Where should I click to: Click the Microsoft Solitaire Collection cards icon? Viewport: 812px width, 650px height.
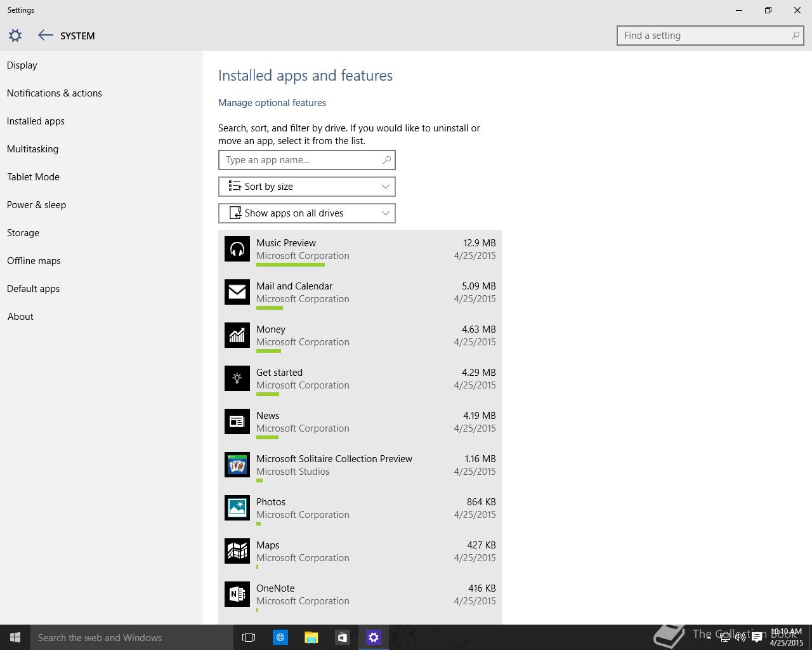coord(237,465)
